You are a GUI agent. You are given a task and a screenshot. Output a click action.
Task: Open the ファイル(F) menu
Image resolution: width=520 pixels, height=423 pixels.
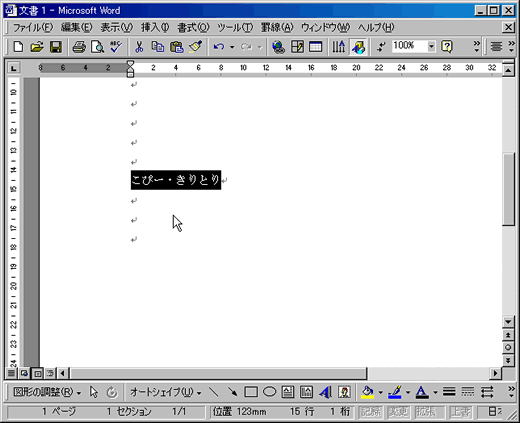click(x=33, y=27)
